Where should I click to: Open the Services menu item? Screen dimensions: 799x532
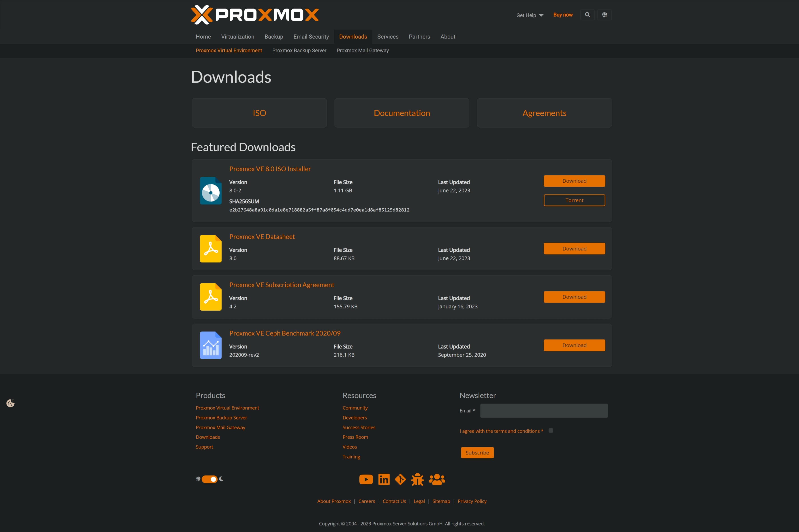point(388,37)
